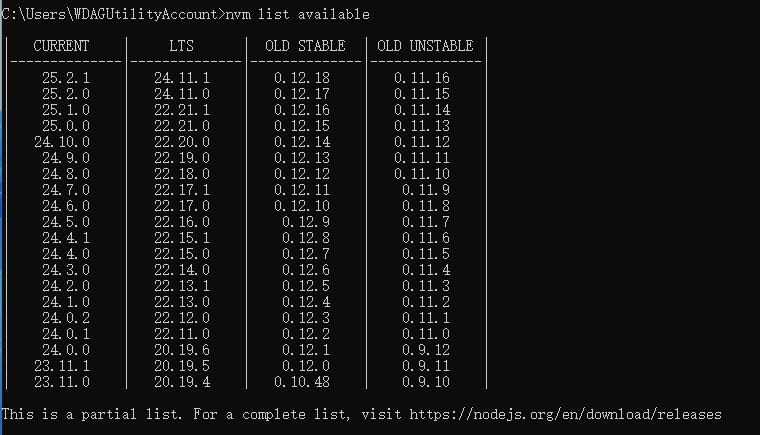The width and height of the screenshot is (760, 435).
Task: Click the typed command nvm list available
Action: tap(297, 14)
